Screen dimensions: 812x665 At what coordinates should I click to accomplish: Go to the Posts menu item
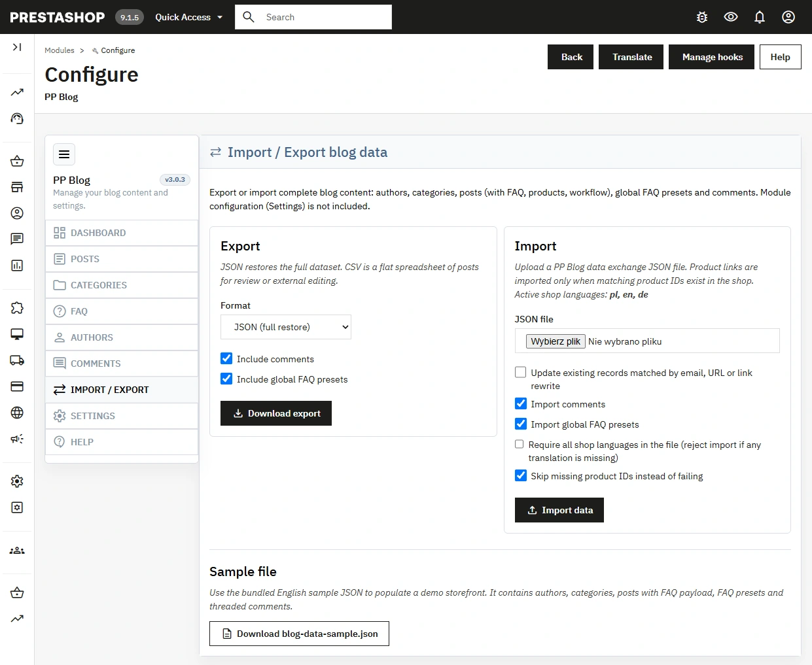[x=122, y=259]
